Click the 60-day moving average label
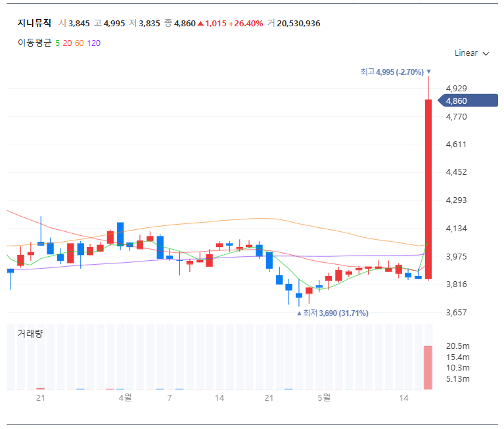The height and width of the screenshot is (429, 504). pos(79,43)
